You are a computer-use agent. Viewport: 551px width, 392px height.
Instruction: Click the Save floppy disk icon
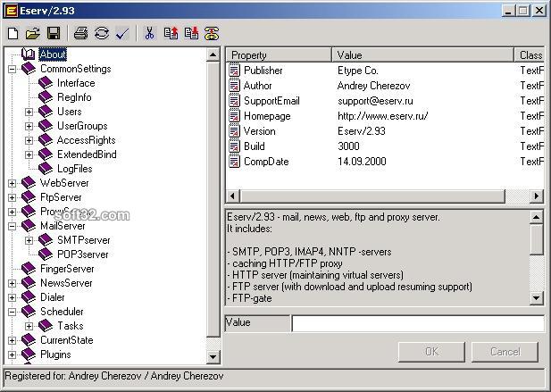54,33
